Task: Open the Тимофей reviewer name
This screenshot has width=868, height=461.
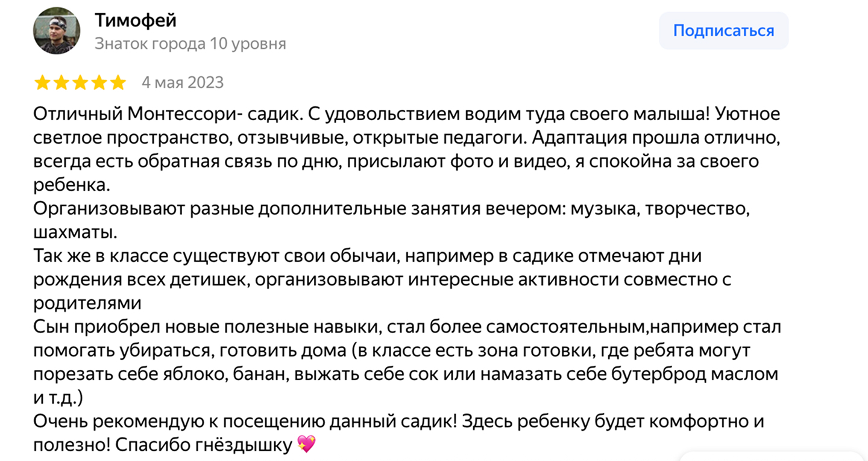Action: [136, 20]
